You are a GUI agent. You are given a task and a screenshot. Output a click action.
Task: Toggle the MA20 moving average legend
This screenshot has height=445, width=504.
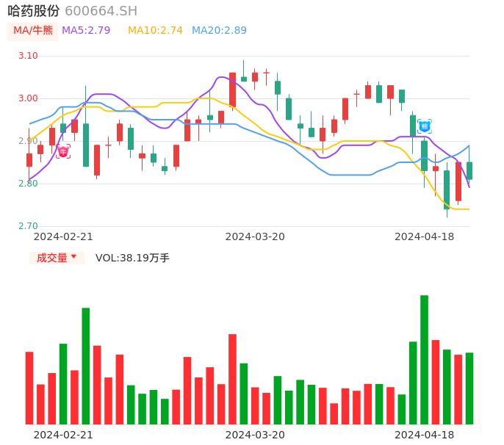point(219,31)
